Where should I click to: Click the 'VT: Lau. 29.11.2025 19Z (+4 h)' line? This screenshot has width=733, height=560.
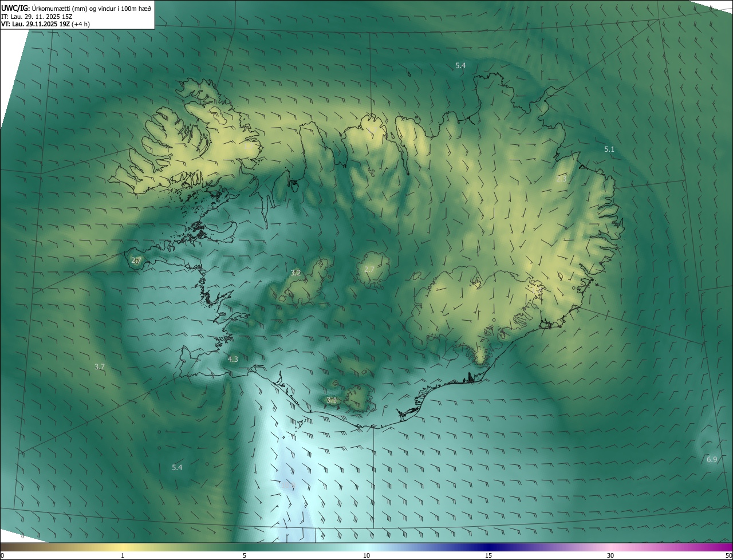pos(45,24)
